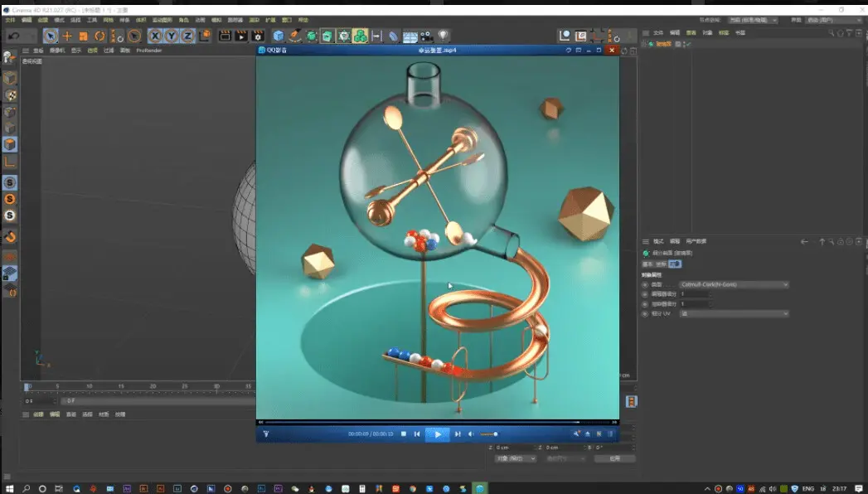This screenshot has width=868, height=494.
Task: Expand Subdivide UV dropdown
Action: coord(734,313)
